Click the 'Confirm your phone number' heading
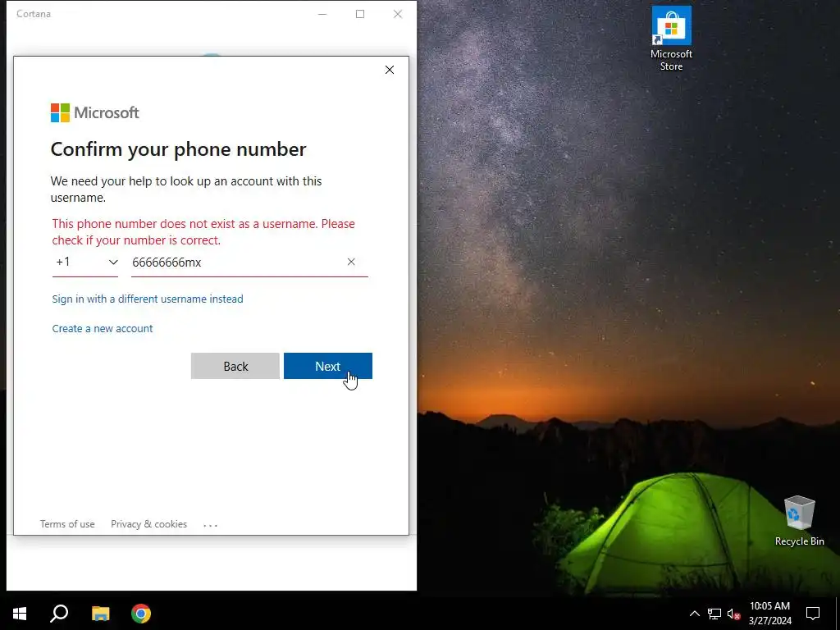This screenshot has width=840, height=630. tap(178, 149)
